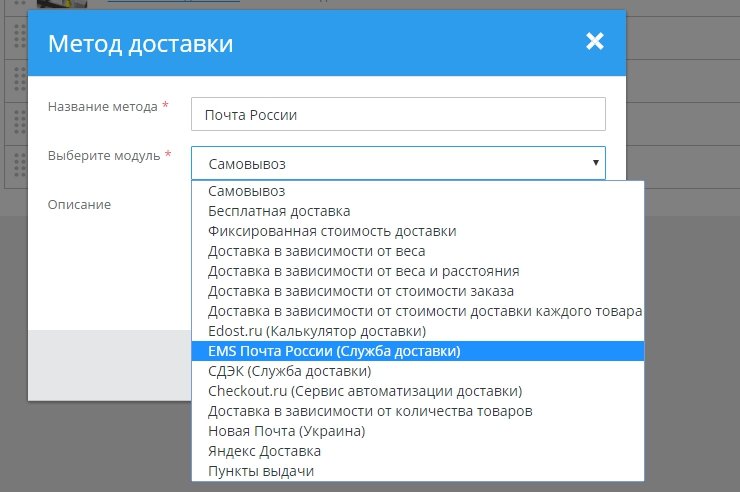Pick Checkout.ru delivery automation service
The image size is (740, 492).
(x=365, y=391)
